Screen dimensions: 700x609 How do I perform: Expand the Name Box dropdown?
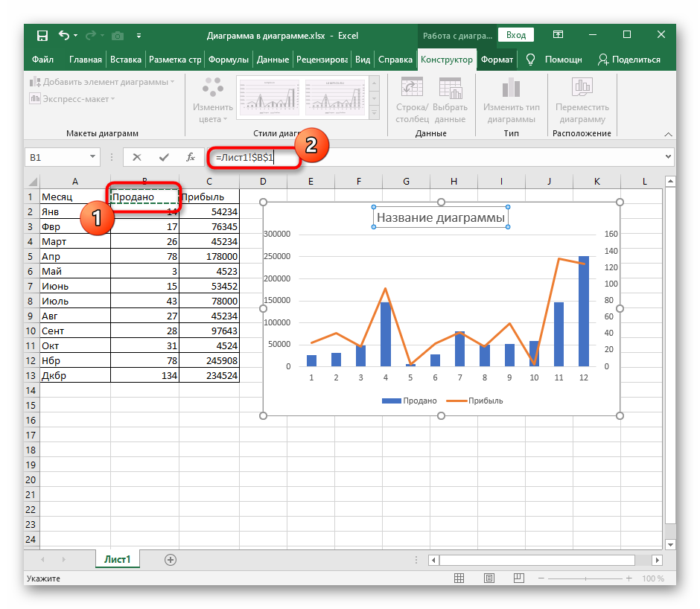[x=92, y=157]
